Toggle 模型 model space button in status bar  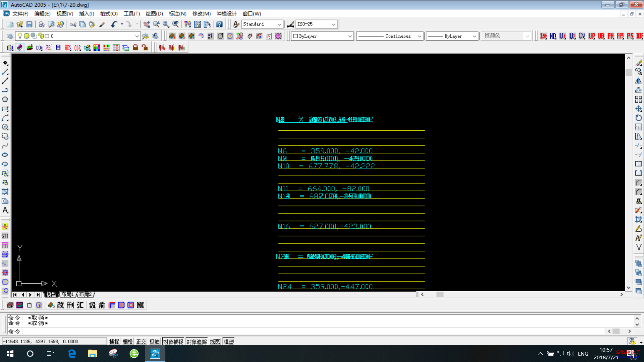tap(228, 342)
